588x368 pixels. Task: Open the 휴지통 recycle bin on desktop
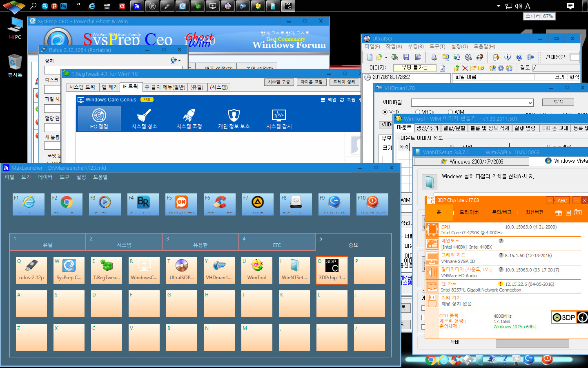(15, 65)
